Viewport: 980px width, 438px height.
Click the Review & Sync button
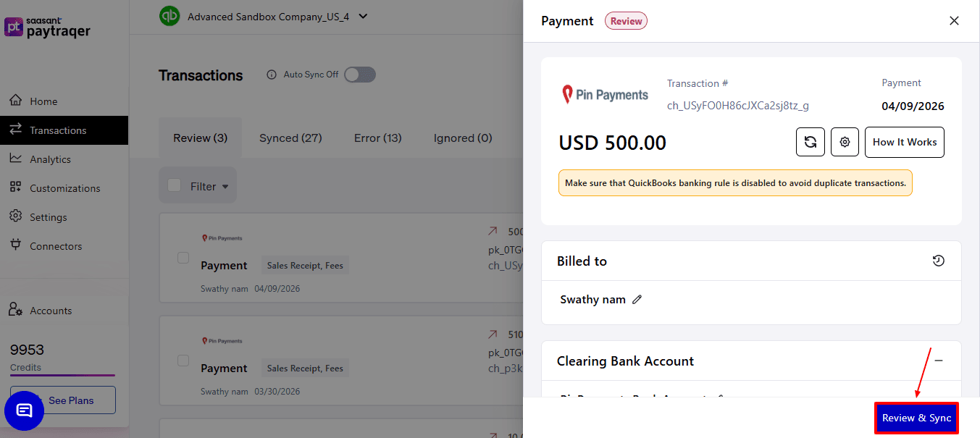pos(916,418)
